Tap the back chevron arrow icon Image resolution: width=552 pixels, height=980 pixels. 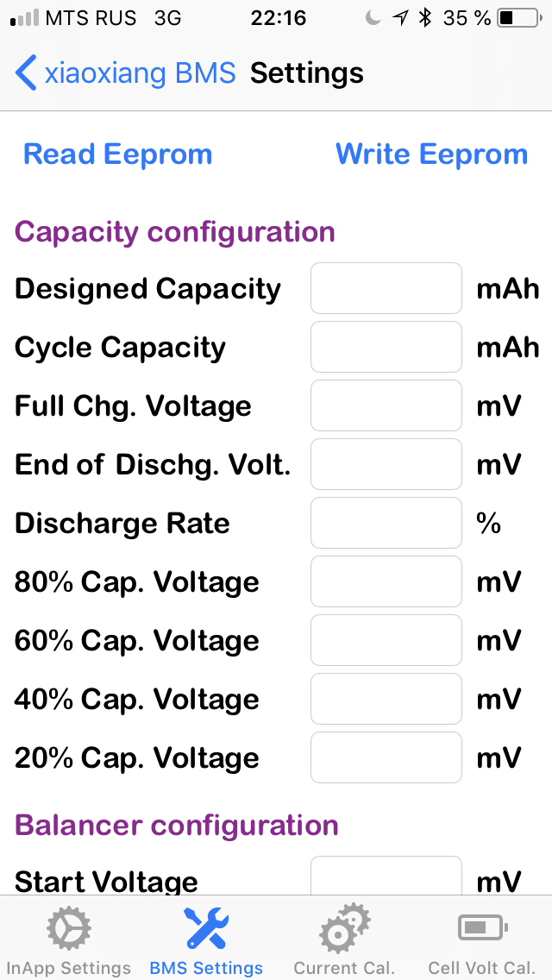click(26, 73)
